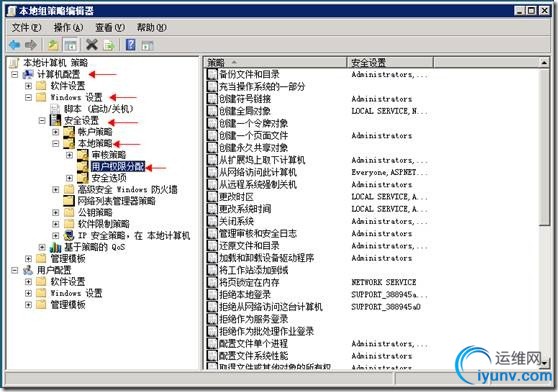The image size is (558, 392).
Task: Click the folder icon of 公钥策略
Action: (x=69, y=212)
